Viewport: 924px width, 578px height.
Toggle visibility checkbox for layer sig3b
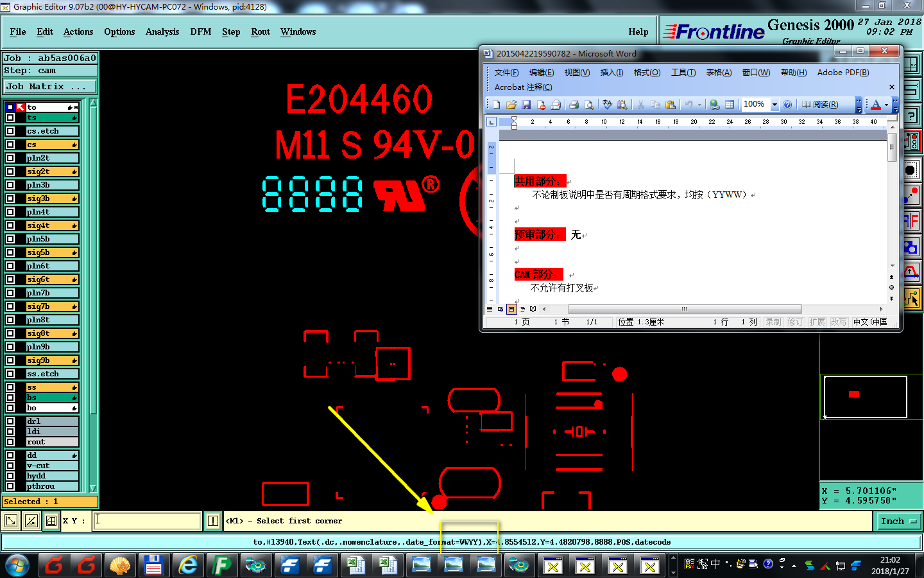(10, 198)
